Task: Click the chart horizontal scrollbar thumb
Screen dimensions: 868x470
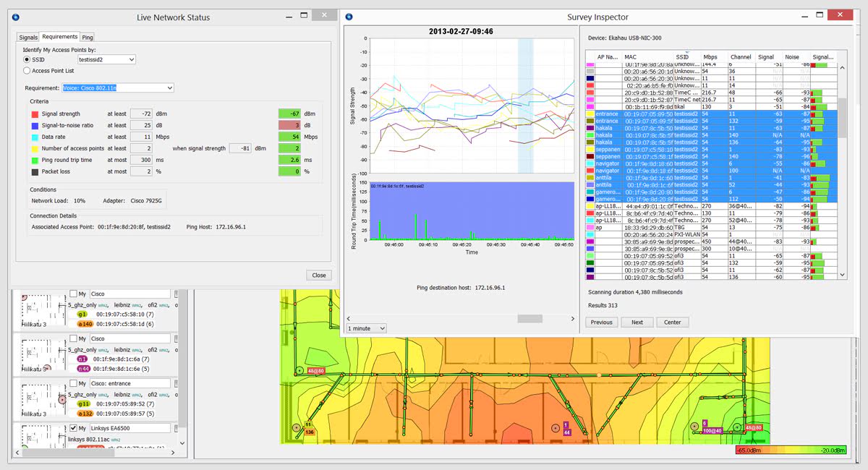Action: tap(529, 318)
